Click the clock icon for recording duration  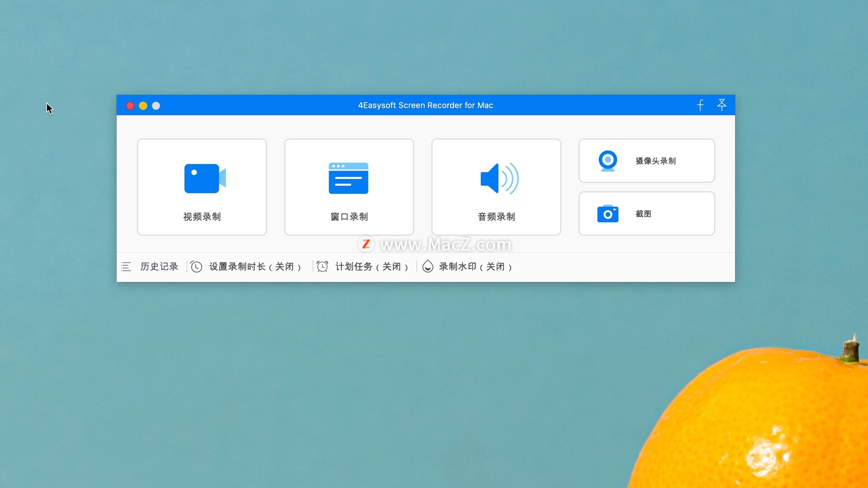tap(196, 267)
